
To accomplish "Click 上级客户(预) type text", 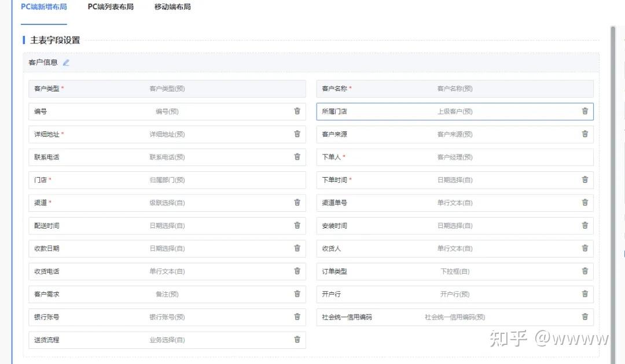I will coord(455,112).
